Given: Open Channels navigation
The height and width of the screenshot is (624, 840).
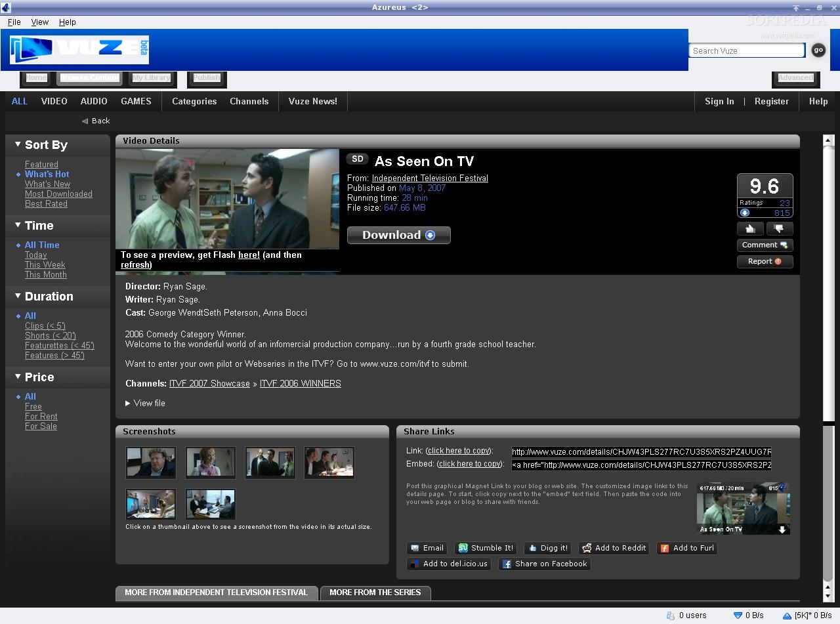Looking at the screenshot, I should point(249,101).
